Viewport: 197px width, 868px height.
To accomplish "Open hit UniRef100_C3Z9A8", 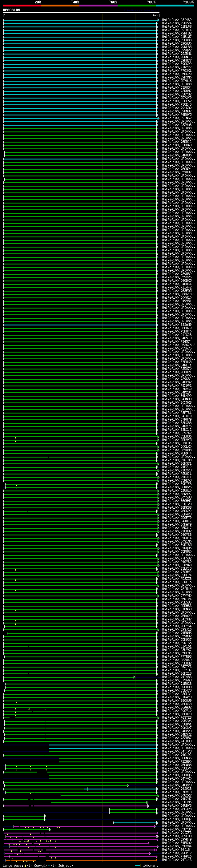I will [x=177, y=125].
